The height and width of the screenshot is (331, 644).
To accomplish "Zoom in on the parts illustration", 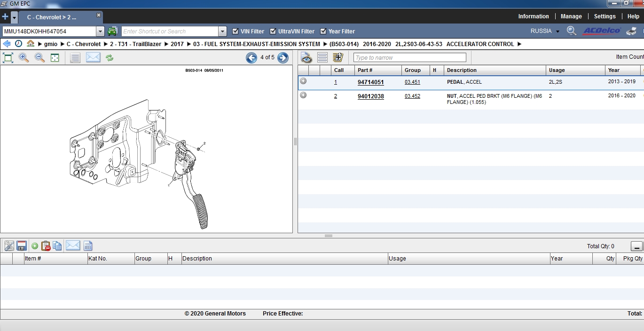I will click(x=24, y=58).
